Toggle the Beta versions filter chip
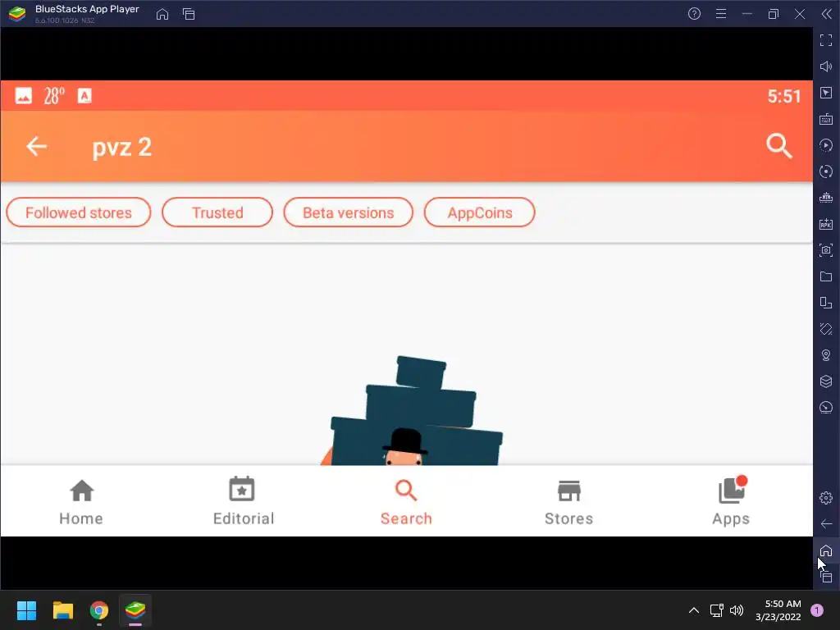The image size is (840, 630). coord(348,212)
